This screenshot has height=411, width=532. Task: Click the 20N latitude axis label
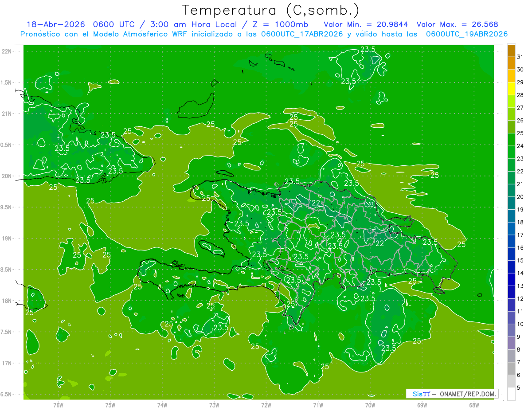[x=6, y=176]
